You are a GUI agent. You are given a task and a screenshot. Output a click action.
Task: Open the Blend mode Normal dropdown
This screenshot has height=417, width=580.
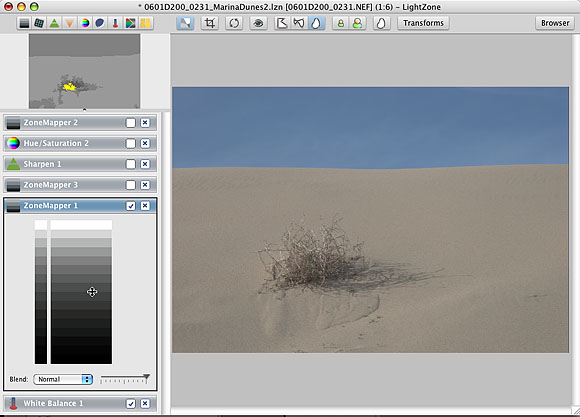coord(63,379)
